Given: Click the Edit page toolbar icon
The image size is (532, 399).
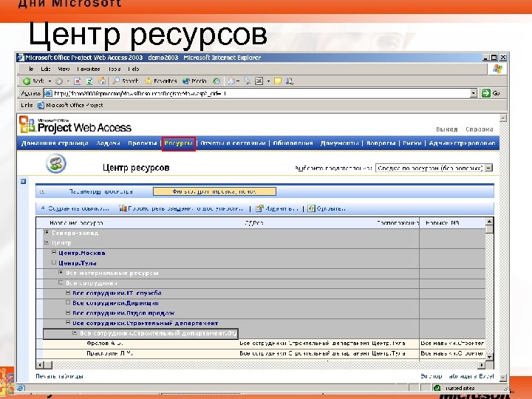Looking at the screenshot, I should coord(259,81).
